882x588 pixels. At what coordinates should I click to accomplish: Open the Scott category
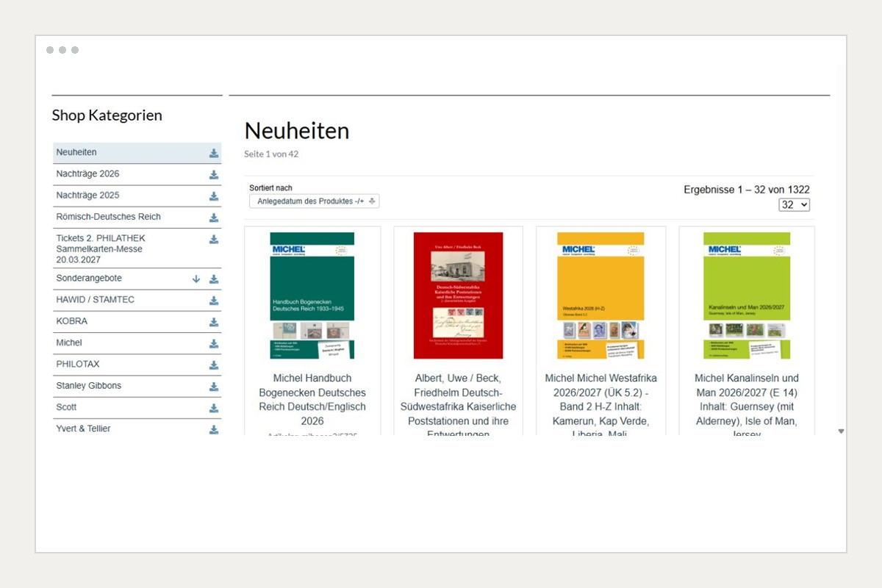(66, 406)
